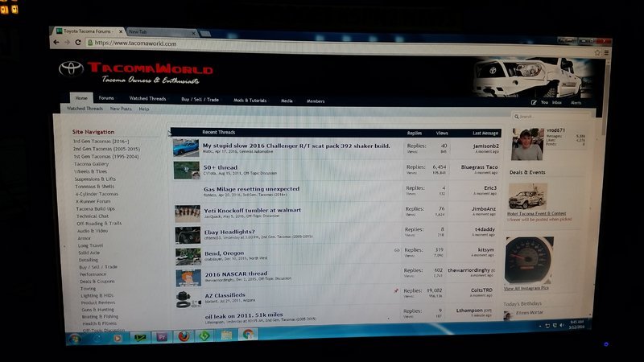Screen dimensions: 644x362
Task: Click the New Posts sub-navigation link
Action: [x=121, y=109]
